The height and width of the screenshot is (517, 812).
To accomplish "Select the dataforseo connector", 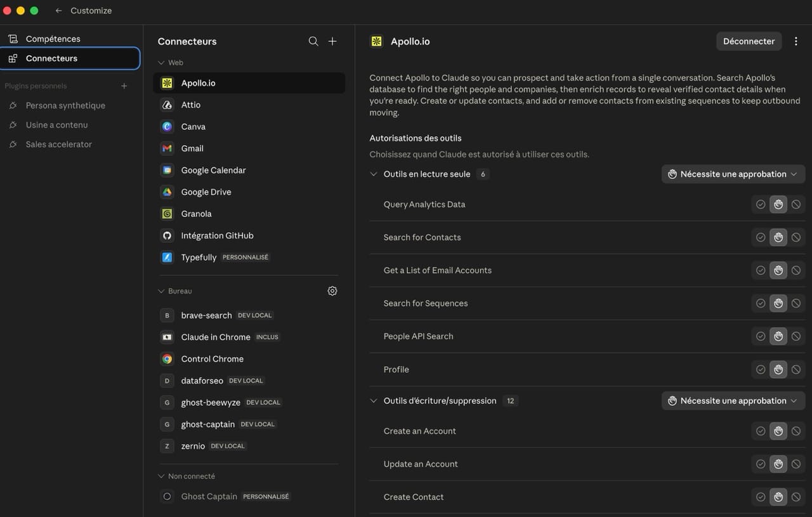I will (x=249, y=381).
